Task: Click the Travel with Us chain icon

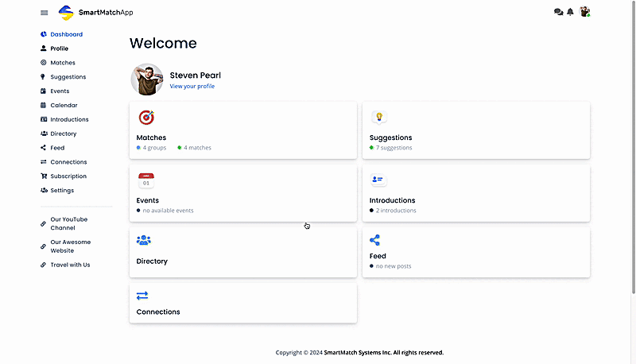Action: (43, 265)
